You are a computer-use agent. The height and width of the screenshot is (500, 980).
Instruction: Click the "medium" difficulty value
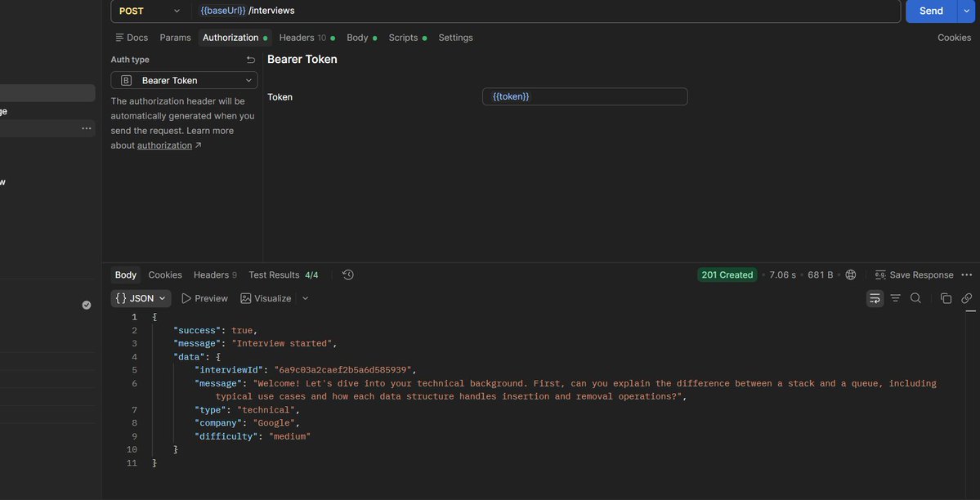tap(290, 436)
